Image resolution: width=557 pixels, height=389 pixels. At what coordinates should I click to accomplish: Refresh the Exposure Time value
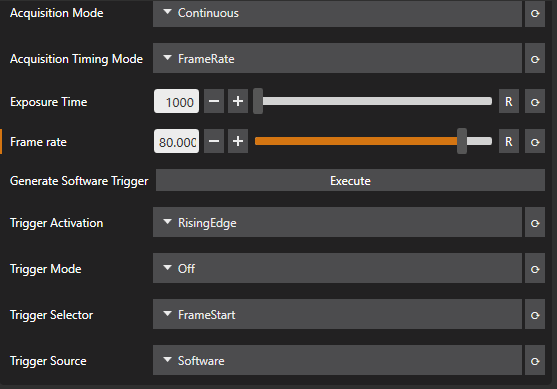pyautogui.click(x=535, y=102)
